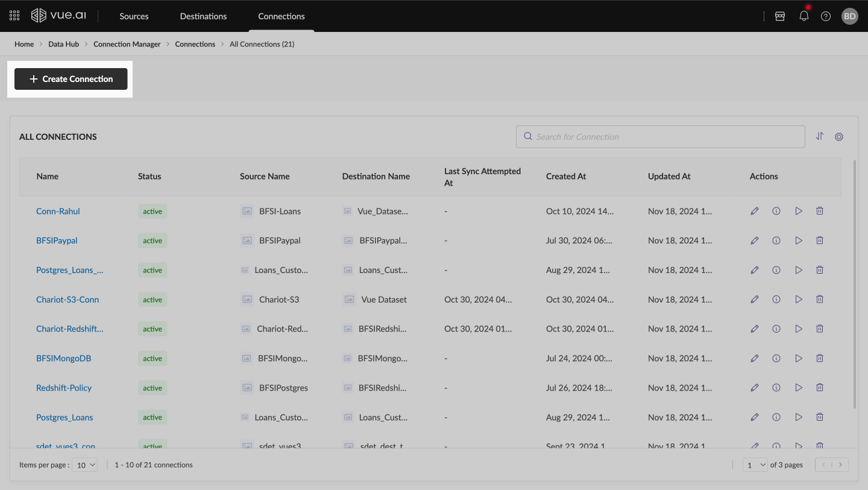Go to the next page arrow
868x490 pixels.
coord(840,465)
